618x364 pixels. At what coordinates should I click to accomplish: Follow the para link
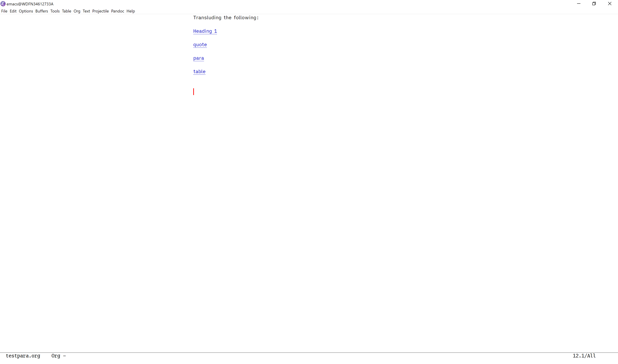point(198,58)
